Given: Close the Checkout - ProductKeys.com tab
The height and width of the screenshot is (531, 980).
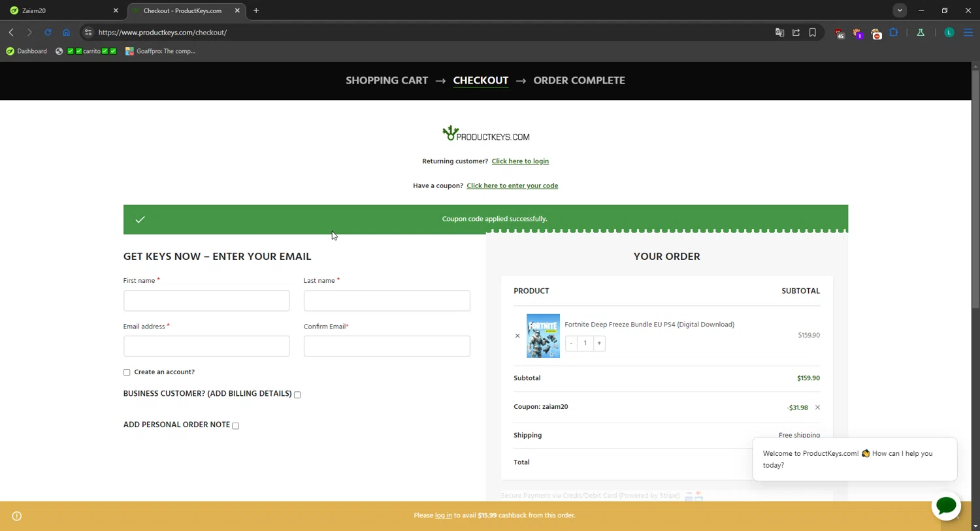Looking at the screenshot, I should click(237, 10).
